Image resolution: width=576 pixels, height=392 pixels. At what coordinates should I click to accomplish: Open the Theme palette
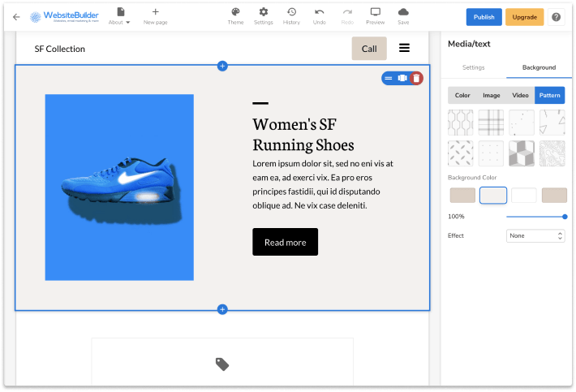click(x=235, y=16)
